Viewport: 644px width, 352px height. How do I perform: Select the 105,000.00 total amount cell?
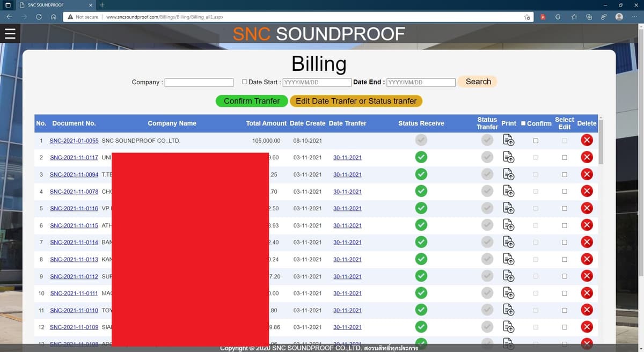coord(266,141)
